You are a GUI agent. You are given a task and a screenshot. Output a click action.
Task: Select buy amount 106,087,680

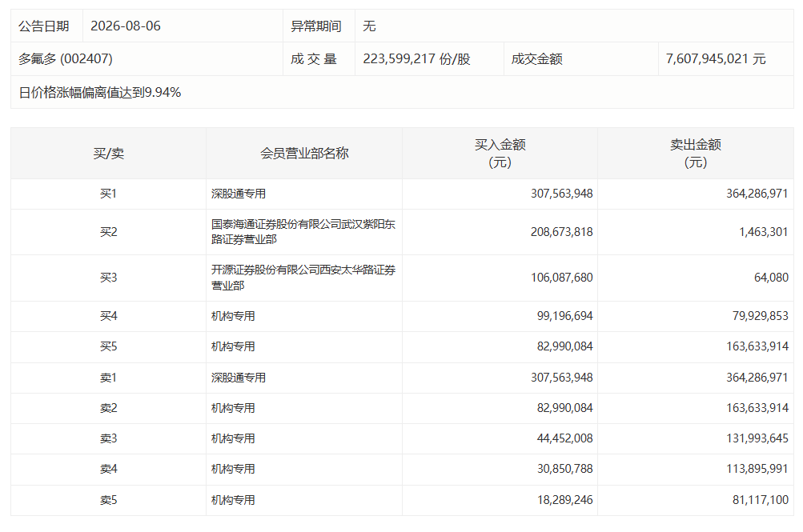(x=562, y=278)
